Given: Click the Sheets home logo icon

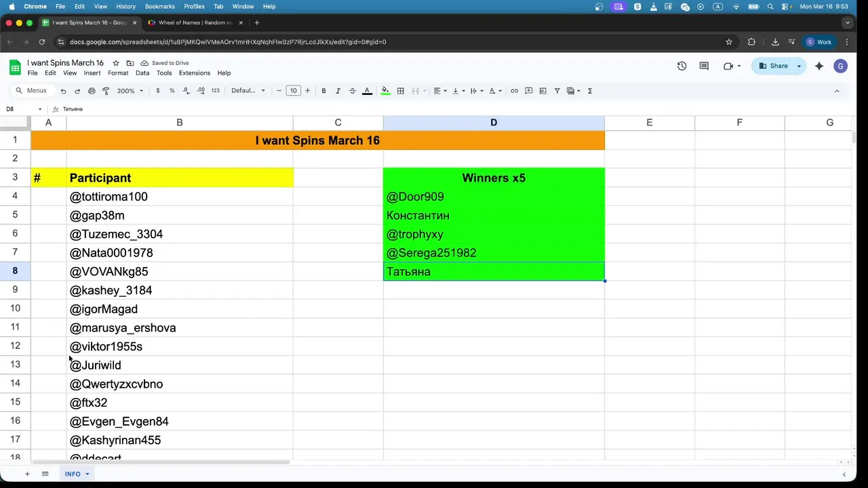Looking at the screenshot, I should 15,67.
